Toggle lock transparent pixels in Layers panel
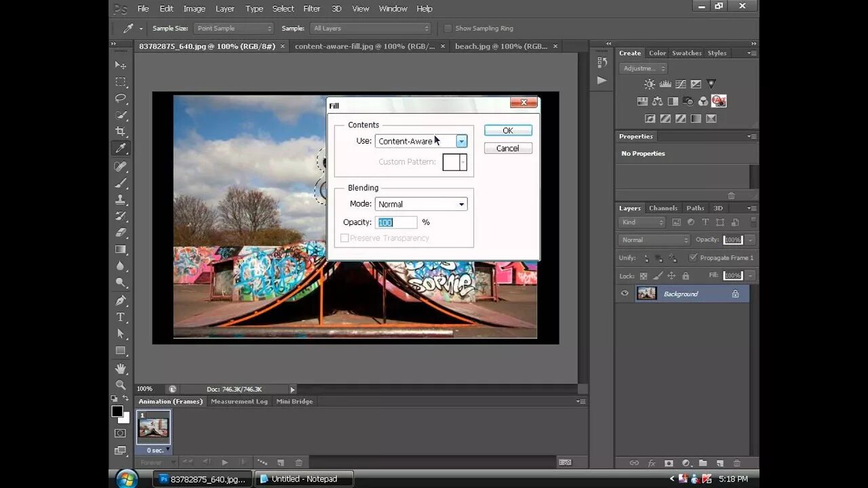Image resolution: width=868 pixels, height=488 pixels. pos(644,276)
